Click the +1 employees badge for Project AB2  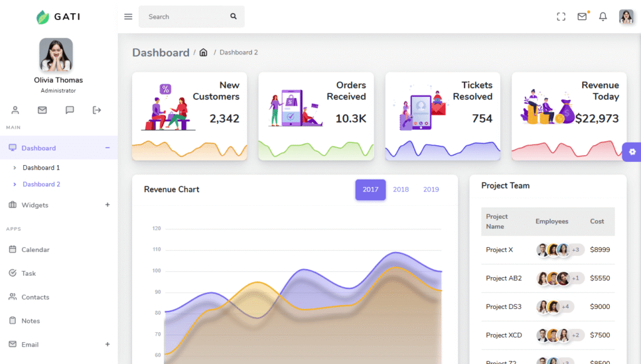click(576, 278)
